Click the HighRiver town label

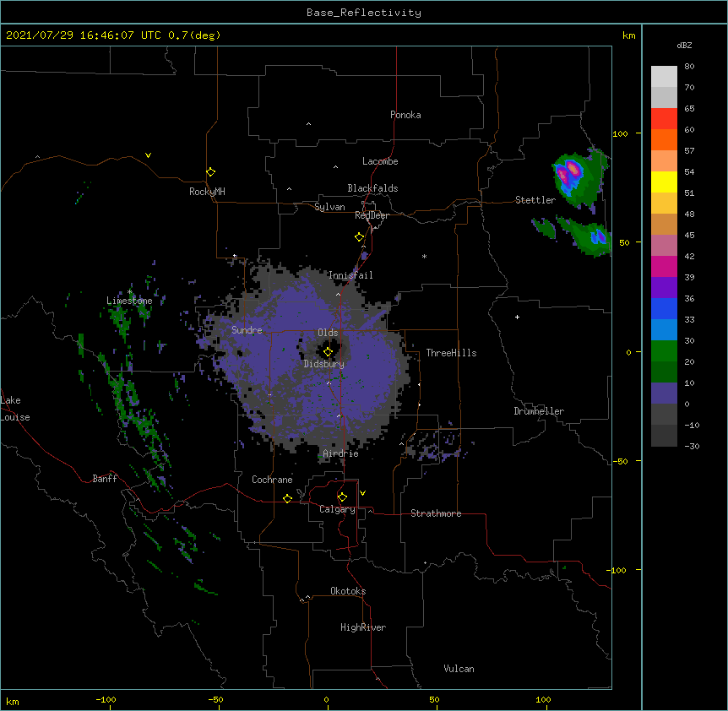tap(363, 627)
